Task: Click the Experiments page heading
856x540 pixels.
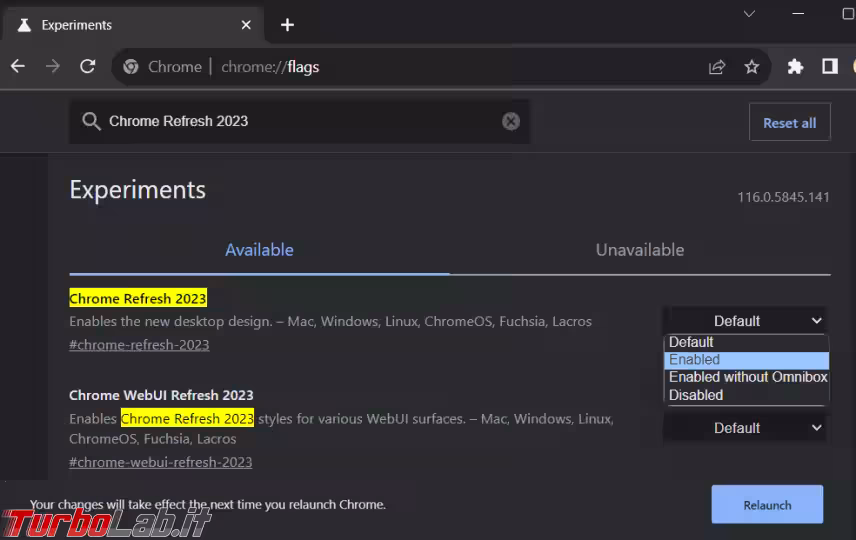Action: [x=138, y=190]
